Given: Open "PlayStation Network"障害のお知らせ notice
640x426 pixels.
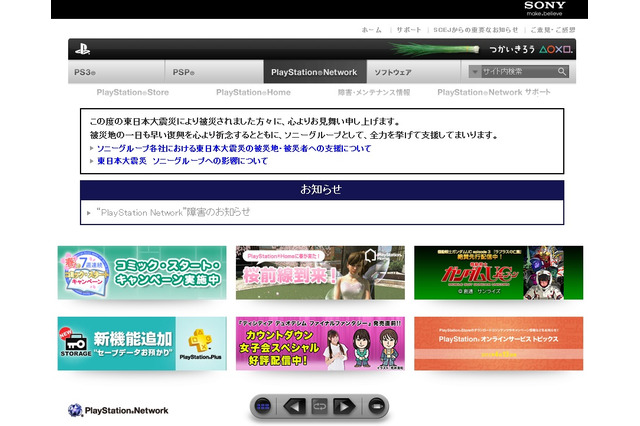Looking at the screenshot, I should (173, 212).
